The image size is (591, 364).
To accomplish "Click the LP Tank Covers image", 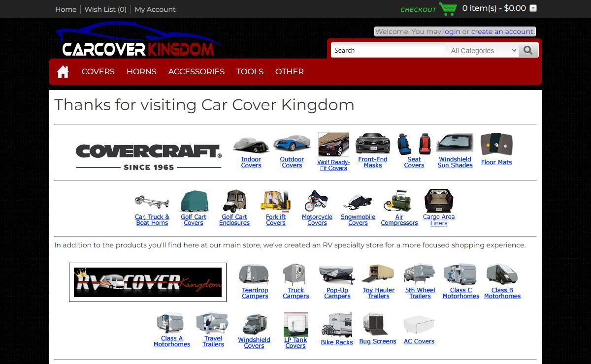I will tap(296, 325).
